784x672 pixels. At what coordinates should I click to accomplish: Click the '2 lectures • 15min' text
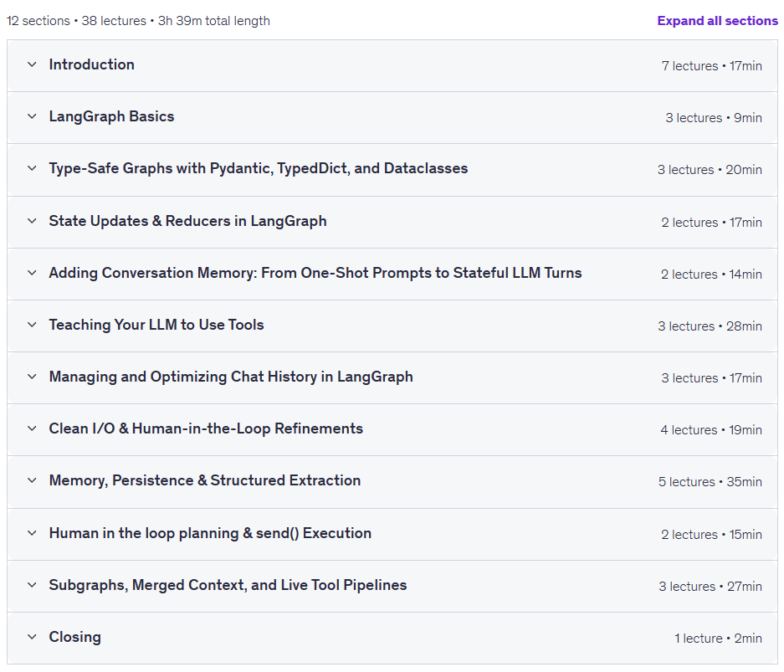coord(711,535)
